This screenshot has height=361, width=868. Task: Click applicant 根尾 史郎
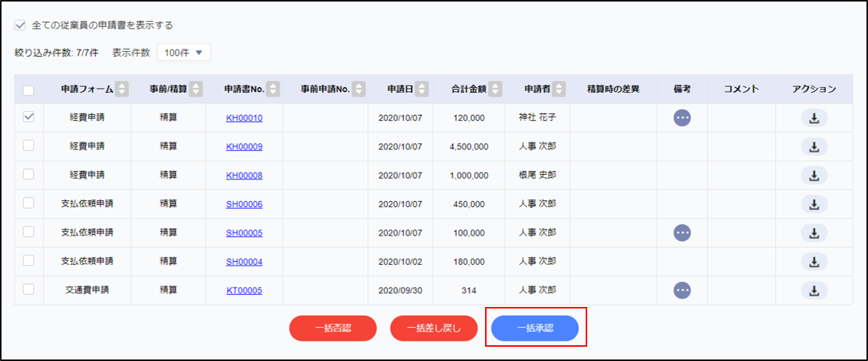537,175
